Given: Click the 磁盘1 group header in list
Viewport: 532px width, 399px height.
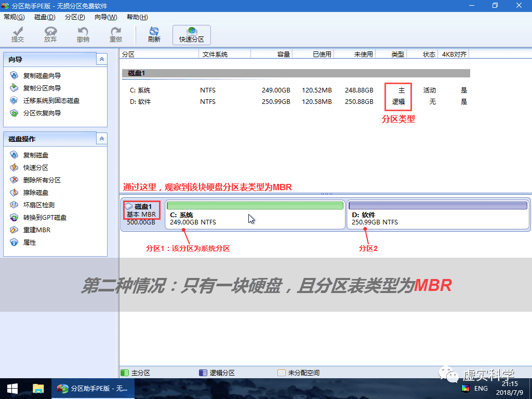Looking at the screenshot, I should pyautogui.click(x=296, y=73).
